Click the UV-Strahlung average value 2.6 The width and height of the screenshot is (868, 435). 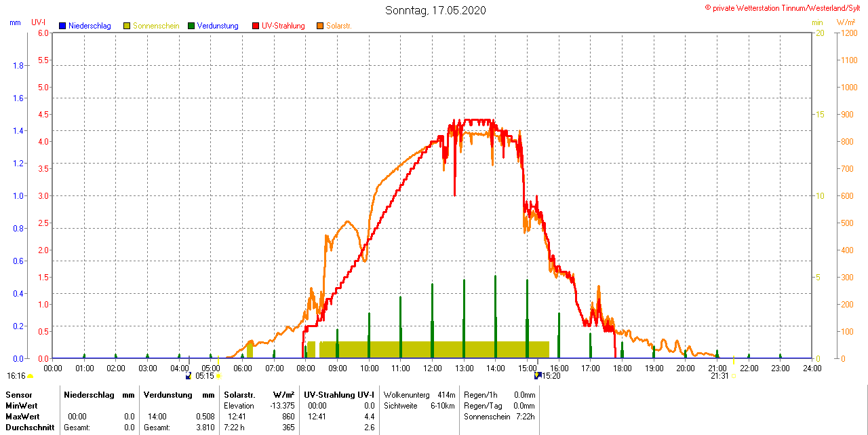(x=370, y=428)
